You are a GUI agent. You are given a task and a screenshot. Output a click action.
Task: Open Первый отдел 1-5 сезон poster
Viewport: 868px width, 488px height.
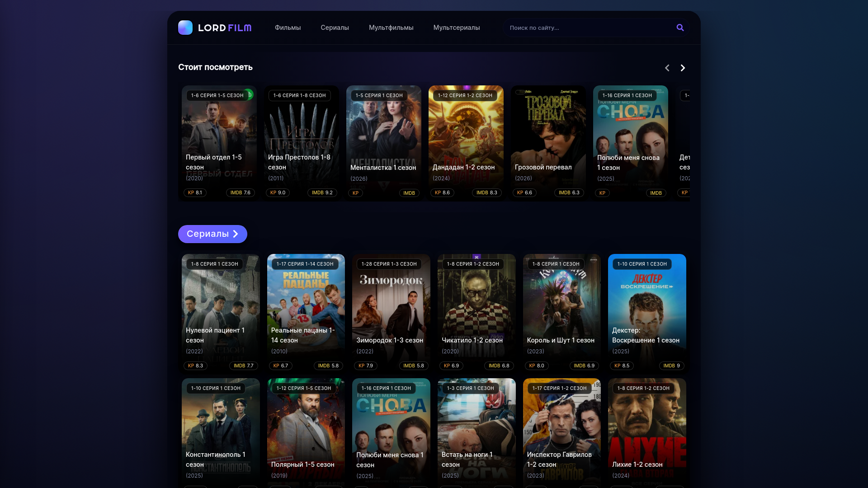coord(219,136)
